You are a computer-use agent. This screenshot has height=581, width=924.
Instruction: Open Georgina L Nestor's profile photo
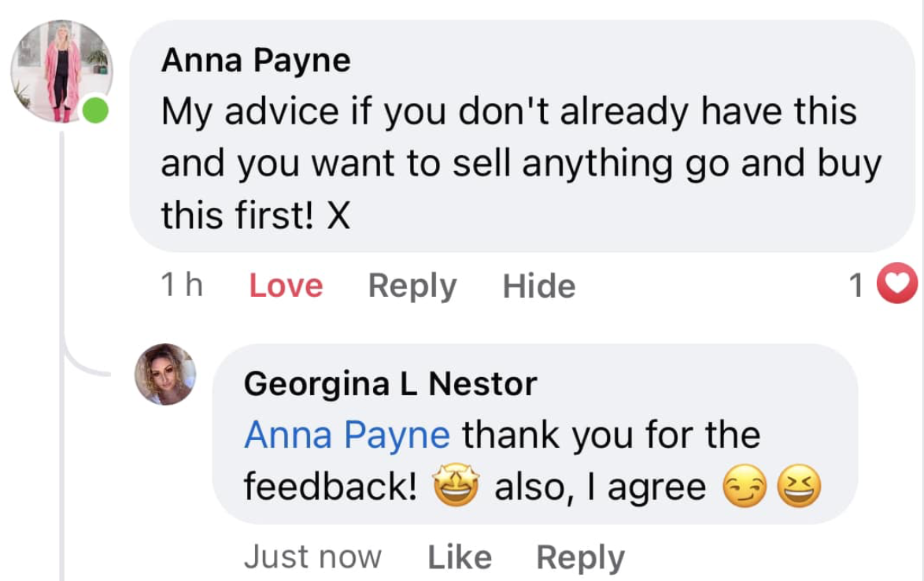tap(165, 375)
